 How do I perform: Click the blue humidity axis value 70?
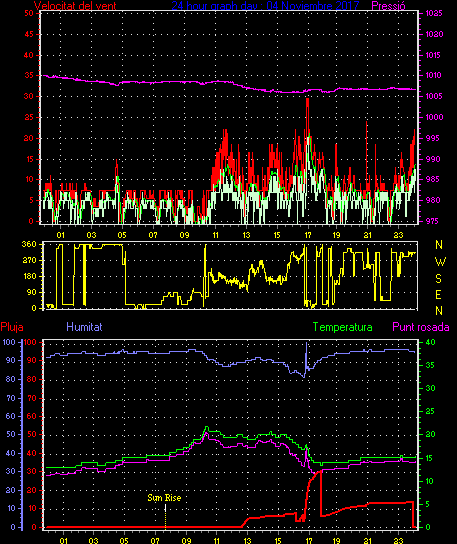[11, 398]
